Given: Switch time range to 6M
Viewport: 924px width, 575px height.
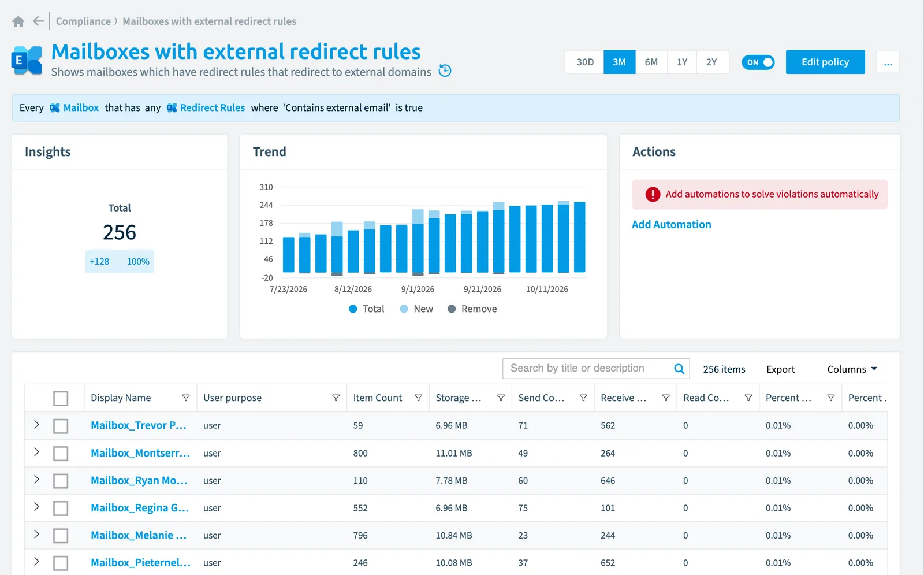Looking at the screenshot, I should click(x=651, y=62).
